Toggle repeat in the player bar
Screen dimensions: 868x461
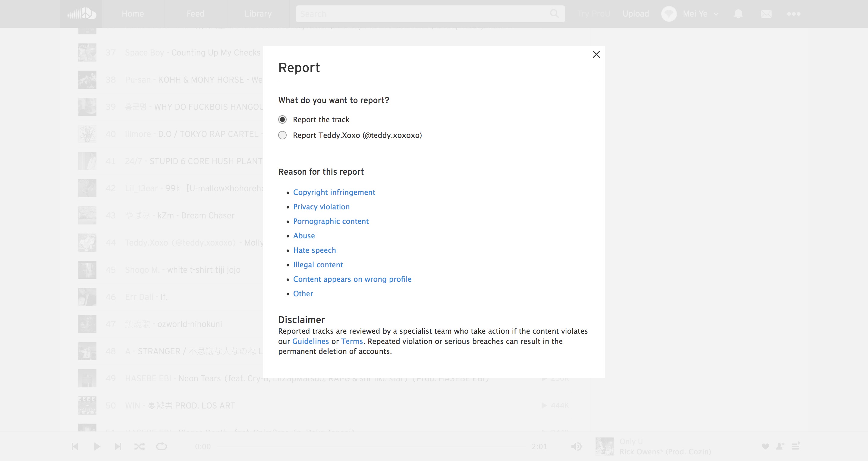point(162,447)
